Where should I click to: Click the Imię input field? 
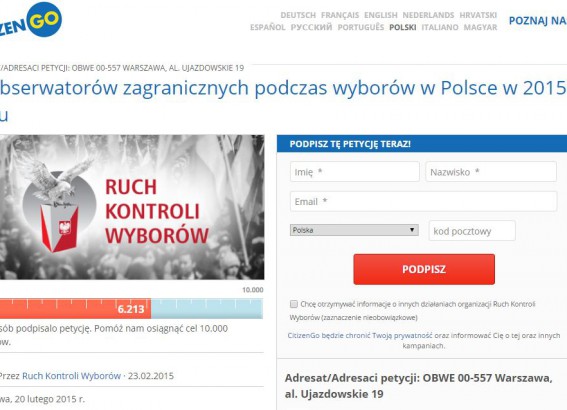point(354,172)
